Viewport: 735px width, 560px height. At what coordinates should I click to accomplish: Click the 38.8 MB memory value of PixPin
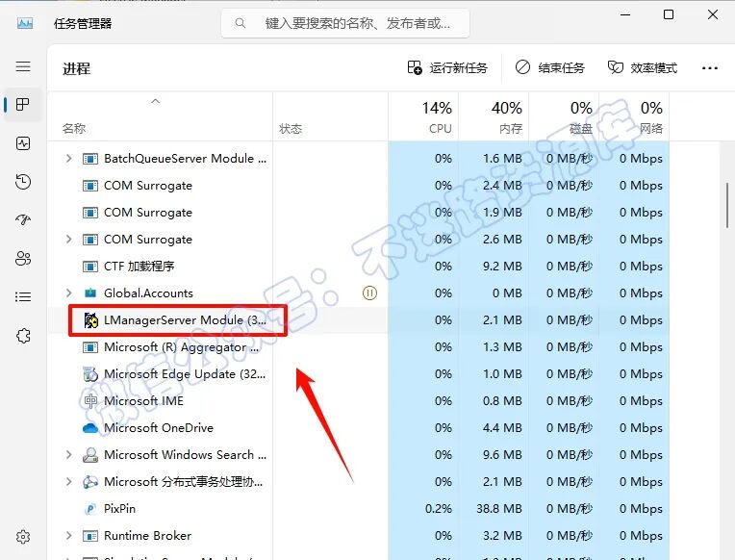point(498,509)
